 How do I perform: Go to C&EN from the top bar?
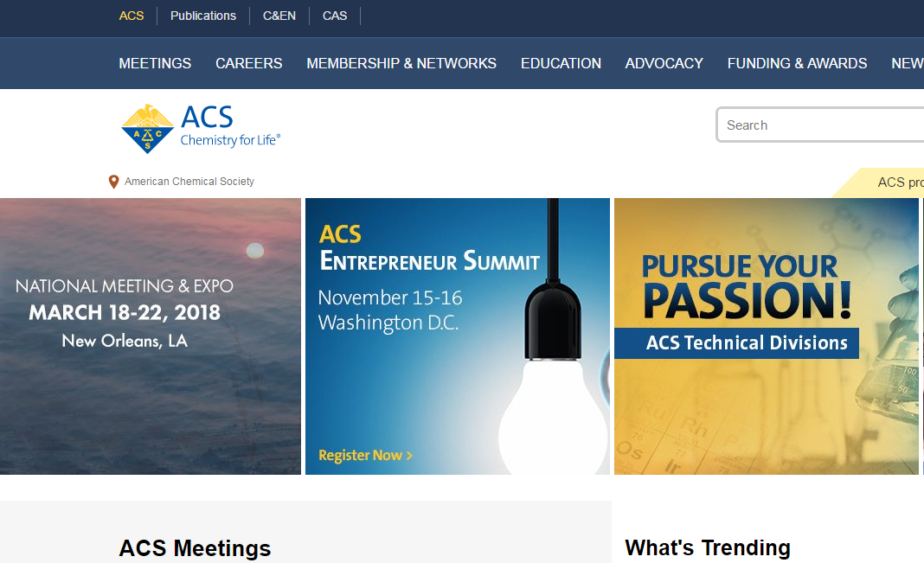pos(279,16)
